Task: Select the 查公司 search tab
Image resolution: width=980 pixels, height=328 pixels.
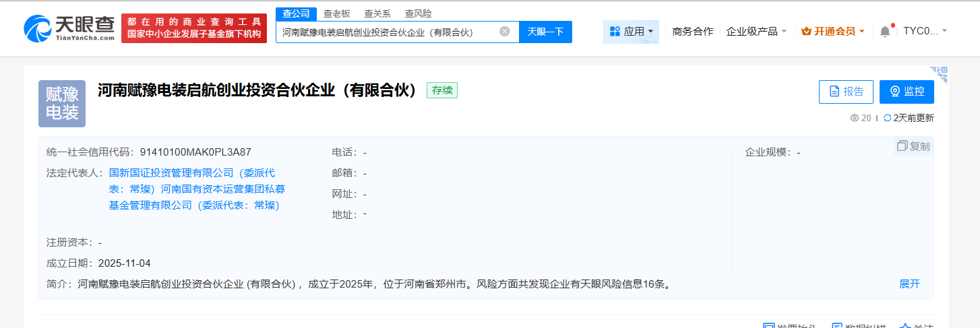Action: pos(296,14)
